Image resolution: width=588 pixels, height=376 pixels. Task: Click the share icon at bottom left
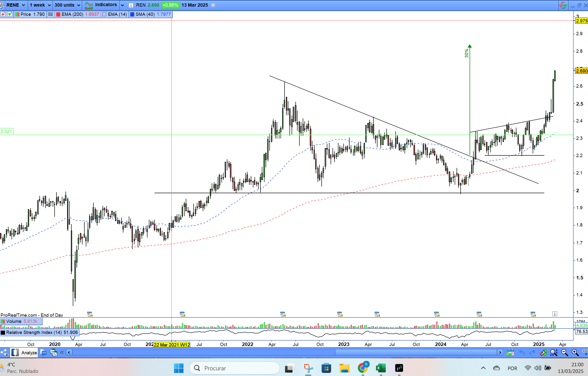(4, 353)
